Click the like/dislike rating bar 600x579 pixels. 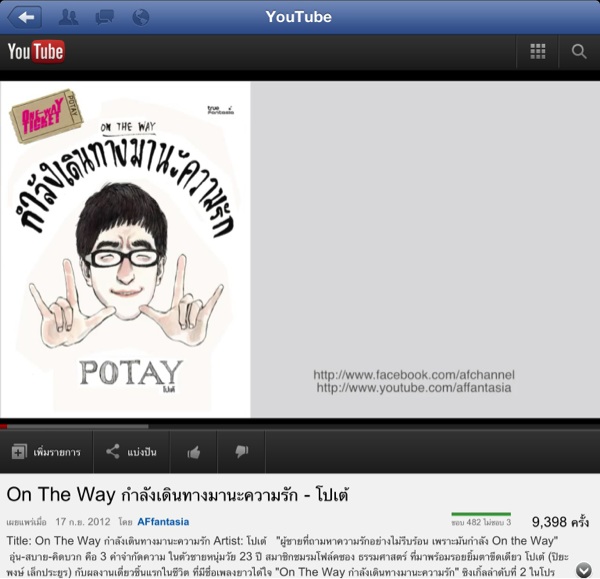click(x=481, y=514)
